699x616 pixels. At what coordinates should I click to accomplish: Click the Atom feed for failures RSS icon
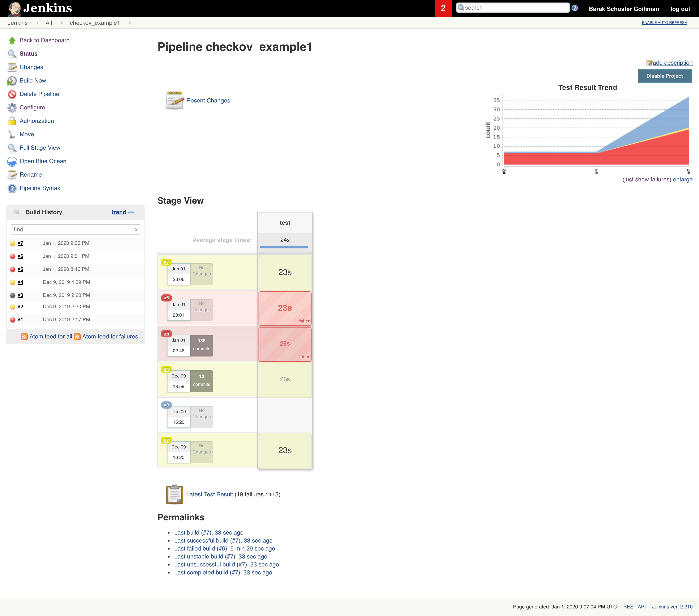77,337
